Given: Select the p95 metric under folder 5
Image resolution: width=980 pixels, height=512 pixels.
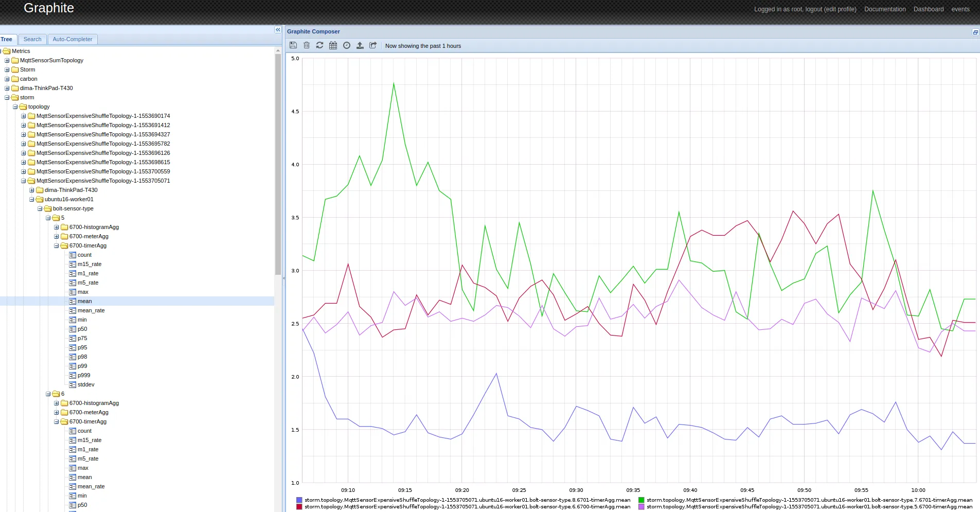Looking at the screenshot, I should tap(82, 347).
